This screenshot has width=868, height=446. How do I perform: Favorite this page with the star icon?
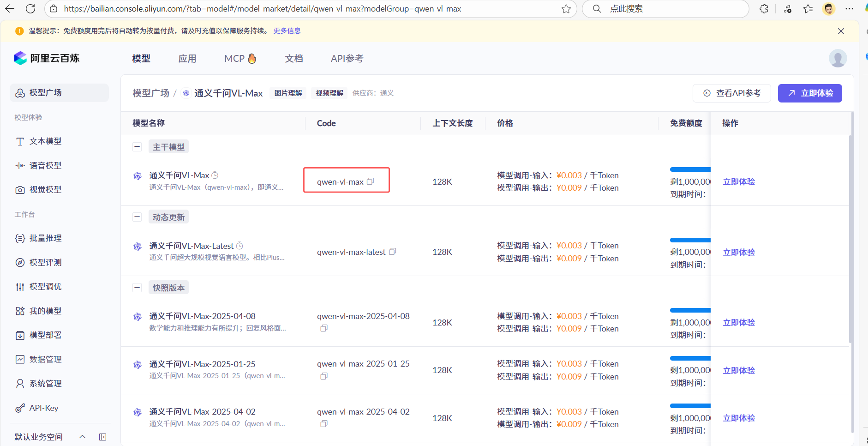pos(566,9)
